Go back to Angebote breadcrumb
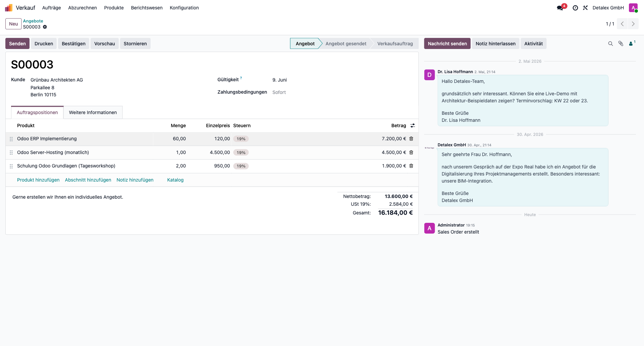The image size is (644, 346). (x=33, y=21)
